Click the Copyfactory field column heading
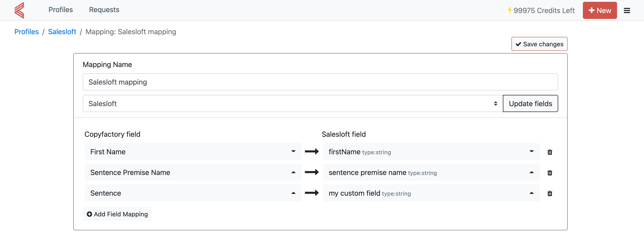 [x=112, y=134]
